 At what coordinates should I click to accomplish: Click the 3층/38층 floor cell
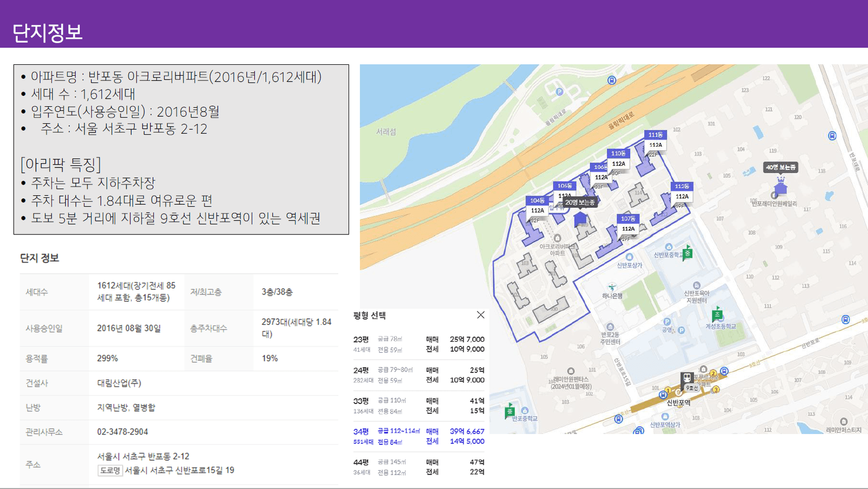277,292
